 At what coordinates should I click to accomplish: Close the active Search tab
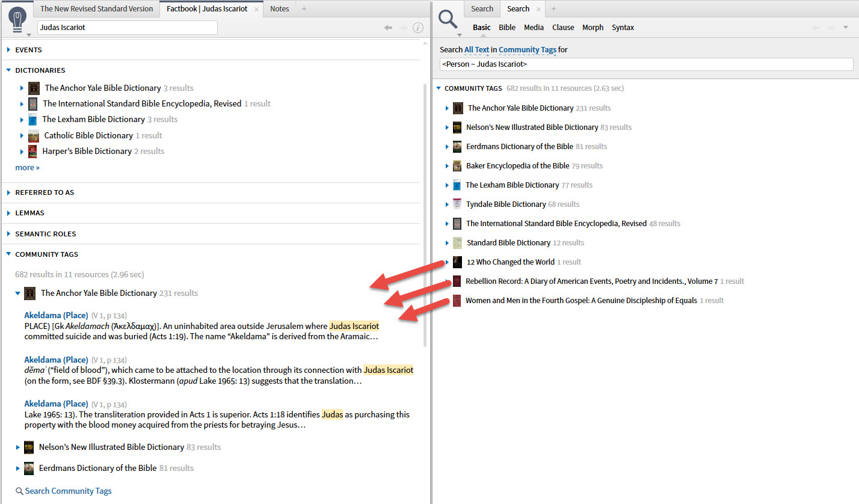point(538,9)
